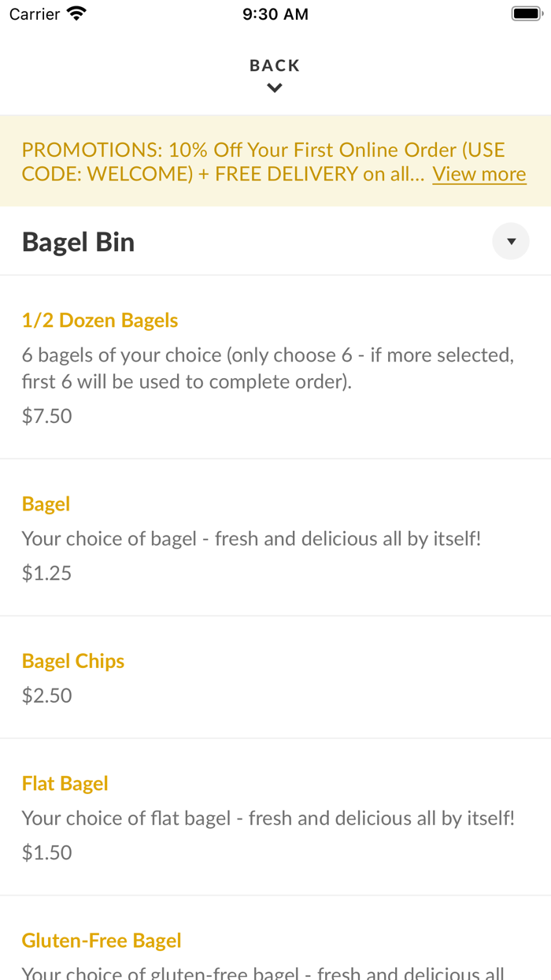551x980 pixels.
Task: Select the Gluten-Free Bagel item
Action: (102, 941)
